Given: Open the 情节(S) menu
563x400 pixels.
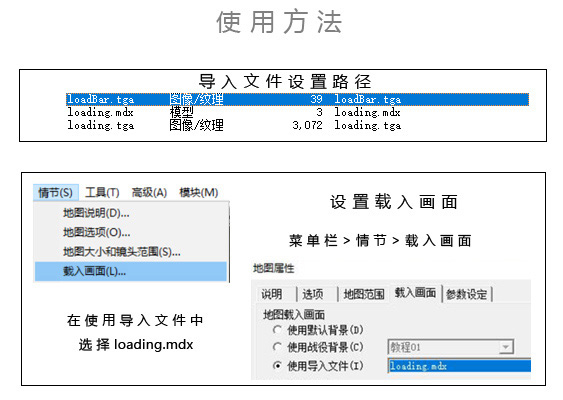Looking at the screenshot, I should click(56, 193).
